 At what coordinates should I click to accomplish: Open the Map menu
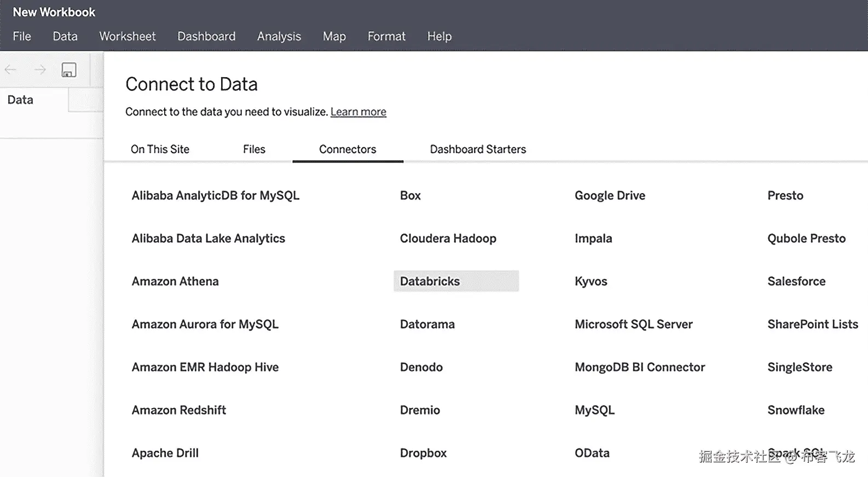click(334, 36)
